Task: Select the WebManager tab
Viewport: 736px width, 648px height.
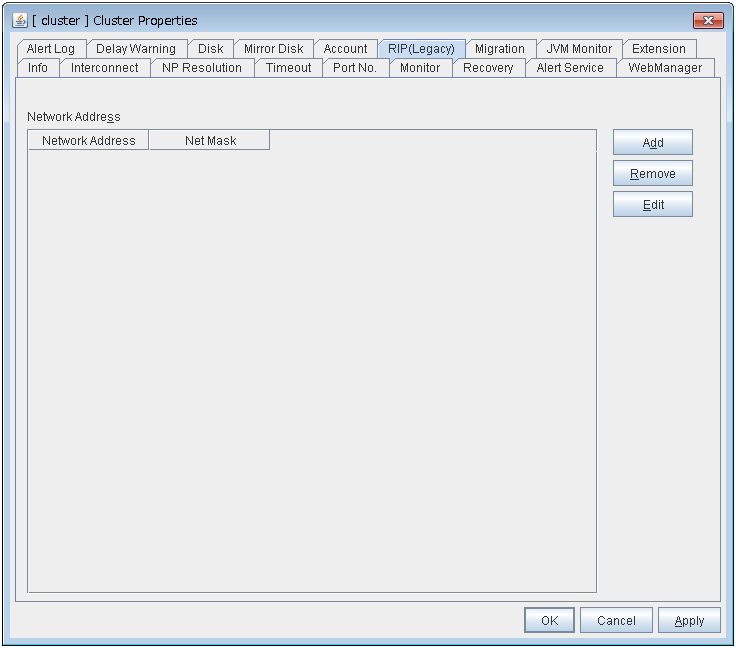Action: click(x=665, y=68)
